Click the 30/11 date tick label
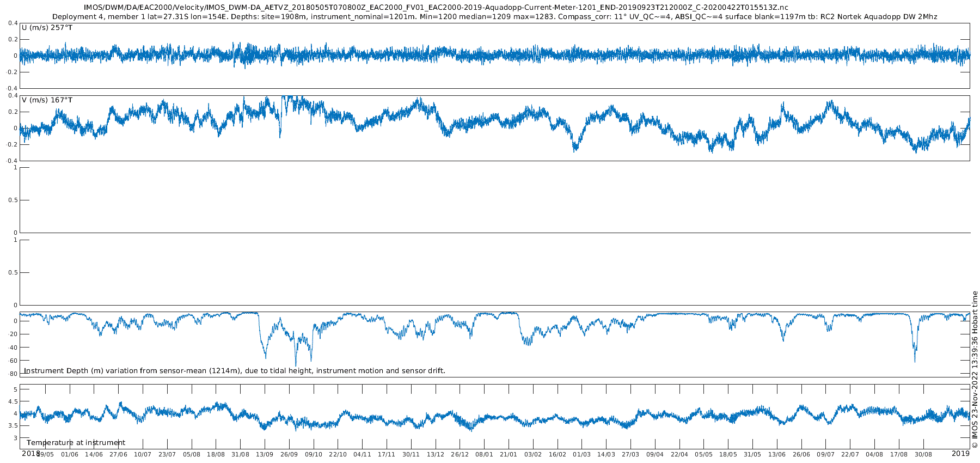Screen dimensions: 980x463 tap(411, 454)
